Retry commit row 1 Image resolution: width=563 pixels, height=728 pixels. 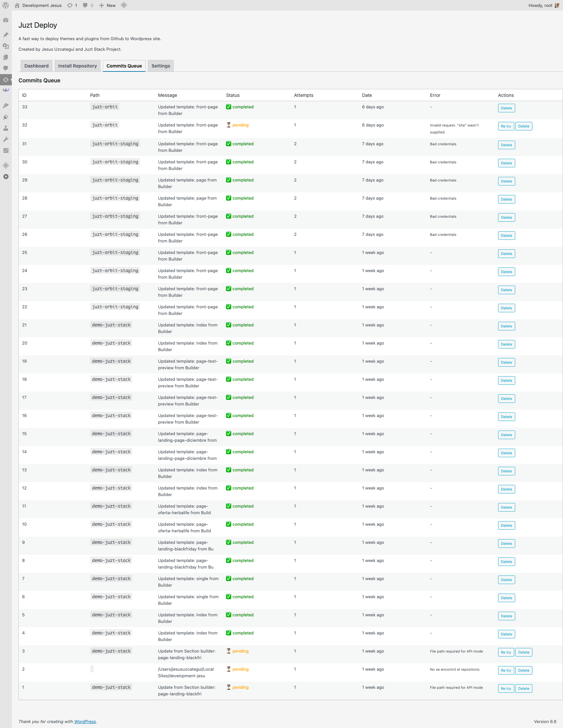pos(506,688)
